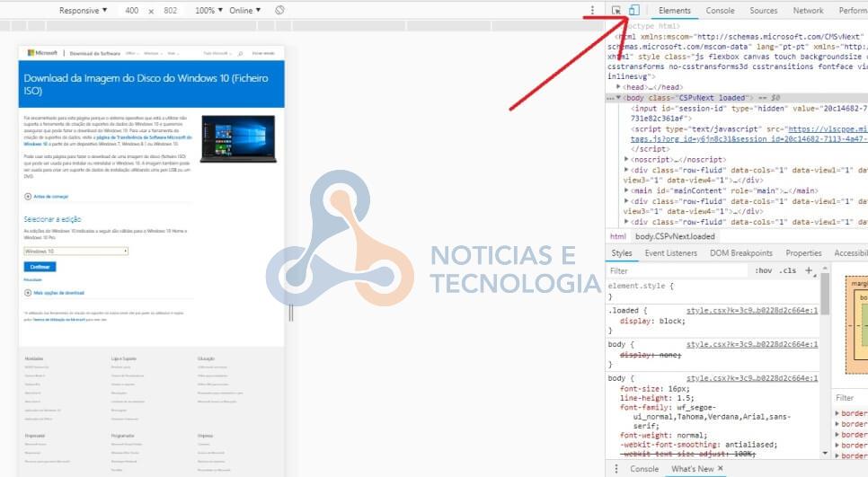Open the vlscppe script src link

tap(749, 134)
